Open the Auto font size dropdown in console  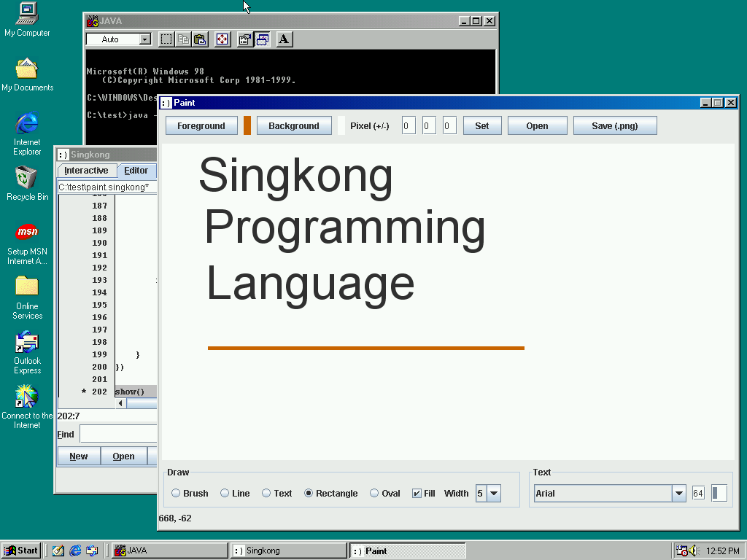144,39
